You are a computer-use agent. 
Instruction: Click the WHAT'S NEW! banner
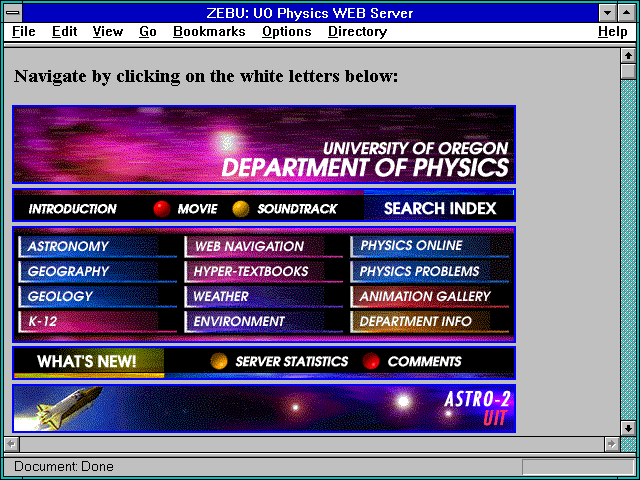pyautogui.click(x=87, y=361)
